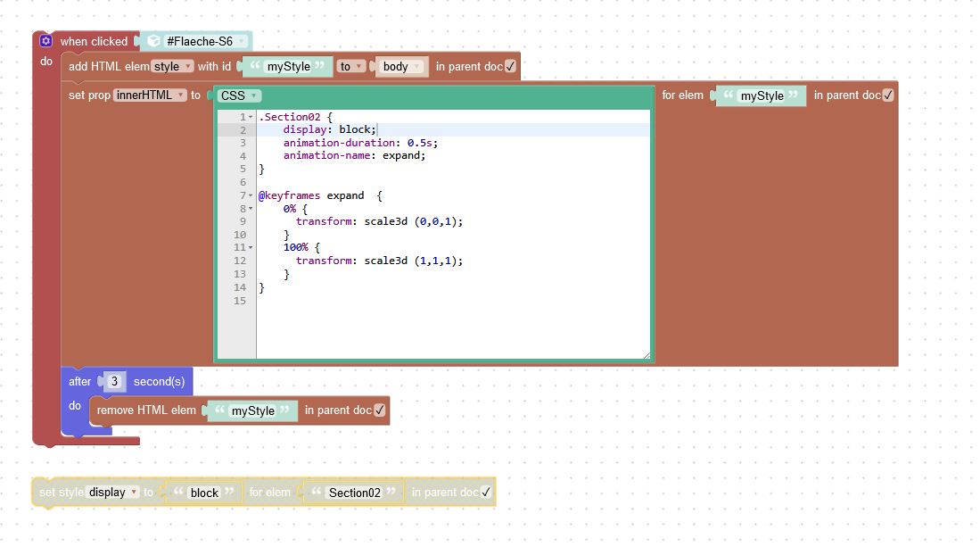Open the 'to' dropdown in add HTML elem block
The height and width of the screenshot is (547, 980).
[x=350, y=66]
